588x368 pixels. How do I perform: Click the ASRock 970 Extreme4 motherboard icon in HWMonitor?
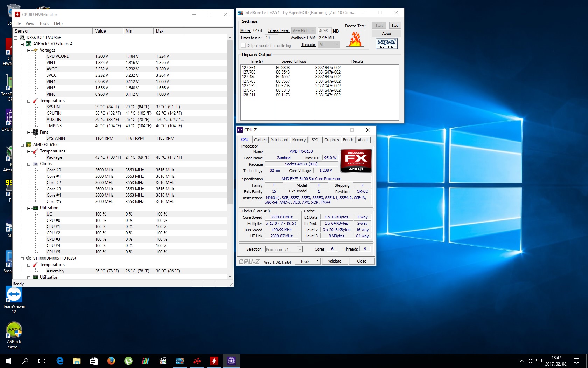pos(29,44)
